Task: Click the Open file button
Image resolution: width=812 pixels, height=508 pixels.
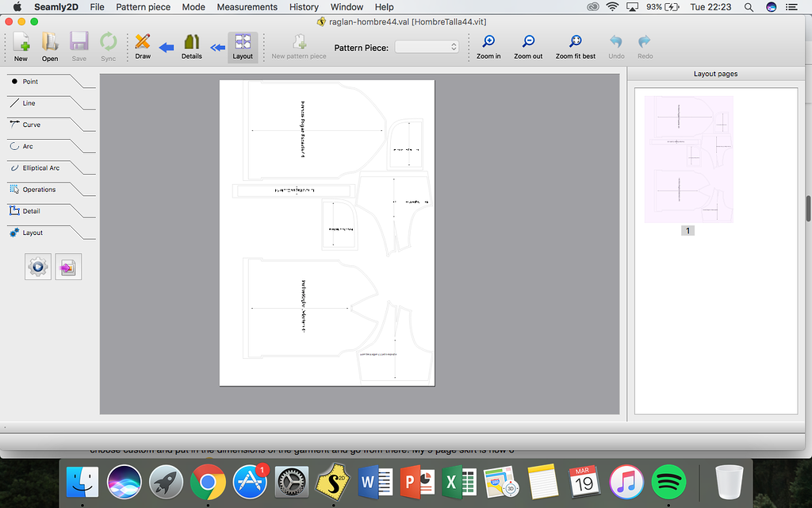Action: click(x=50, y=46)
